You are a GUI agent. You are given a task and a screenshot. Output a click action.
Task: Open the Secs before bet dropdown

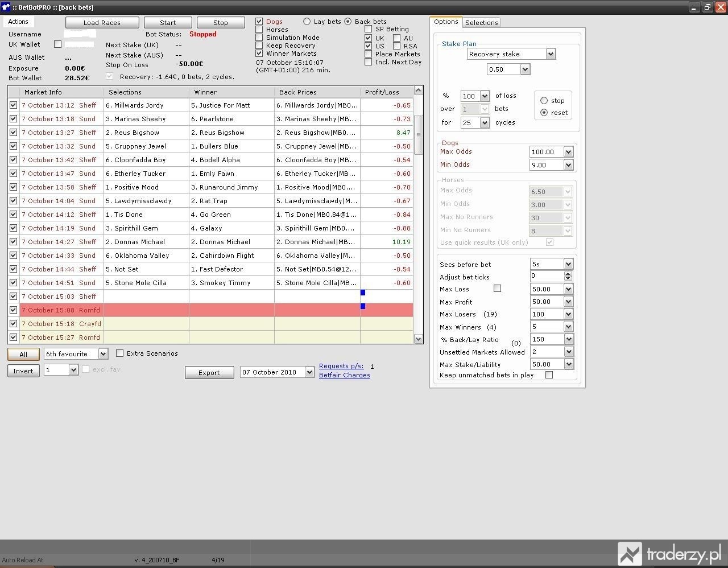pos(568,264)
